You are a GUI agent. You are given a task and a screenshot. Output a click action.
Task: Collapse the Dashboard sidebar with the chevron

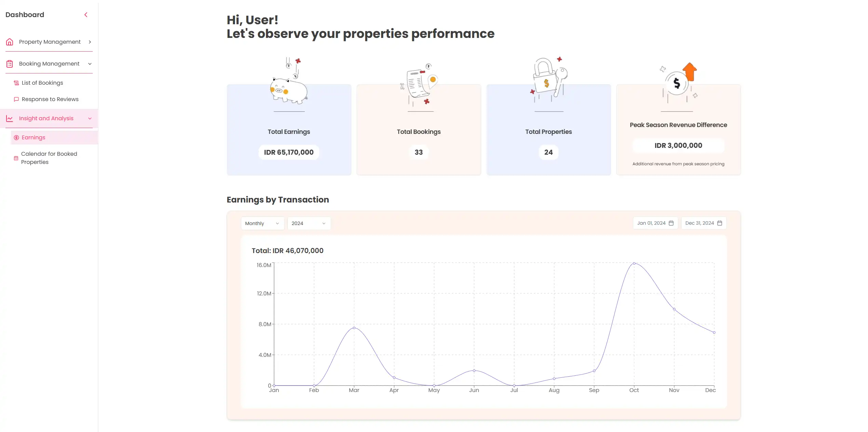[86, 15]
